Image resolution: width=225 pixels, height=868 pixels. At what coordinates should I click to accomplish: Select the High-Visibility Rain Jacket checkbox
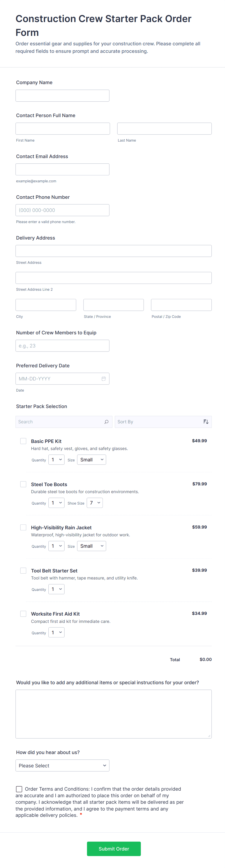pos(23,527)
